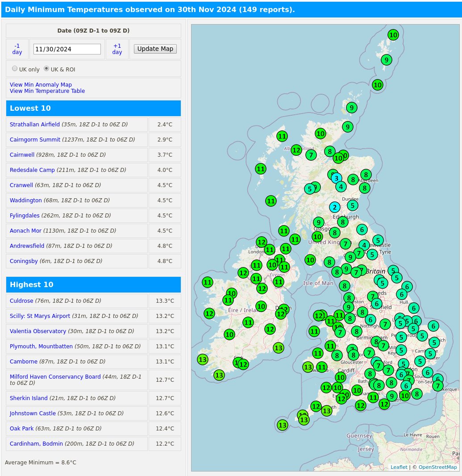Click the "11" marker in western Ireland
The height and width of the screenshot is (476, 462).
(208, 282)
